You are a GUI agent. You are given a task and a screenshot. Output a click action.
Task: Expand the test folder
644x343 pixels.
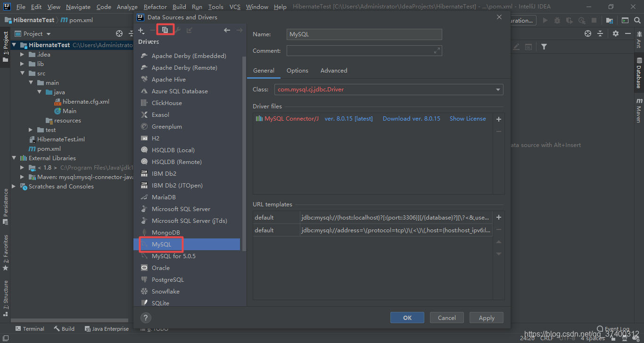(x=31, y=130)
